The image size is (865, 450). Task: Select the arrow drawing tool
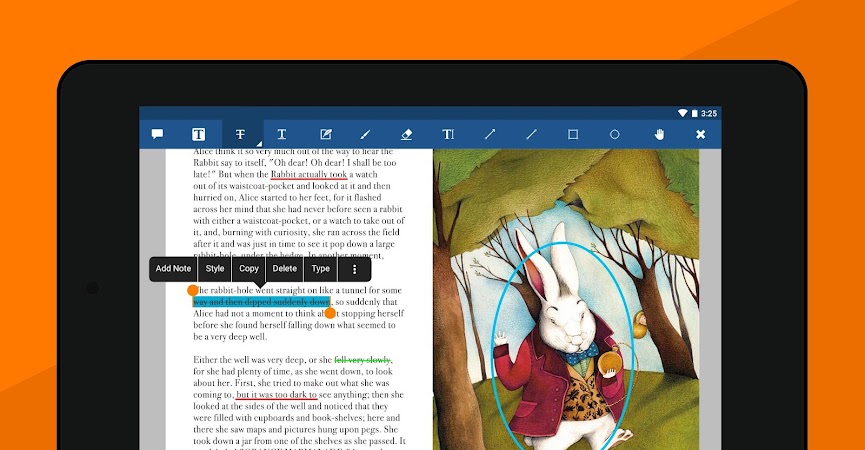click(x=490, y=134)
